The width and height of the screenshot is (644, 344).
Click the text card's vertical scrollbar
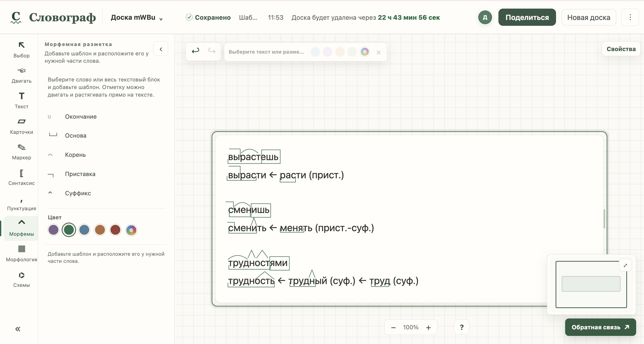pos(604,219)
